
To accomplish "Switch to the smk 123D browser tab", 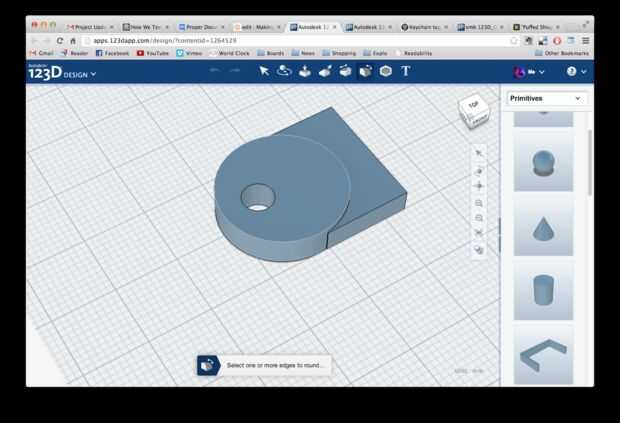I will coord(480,27).
